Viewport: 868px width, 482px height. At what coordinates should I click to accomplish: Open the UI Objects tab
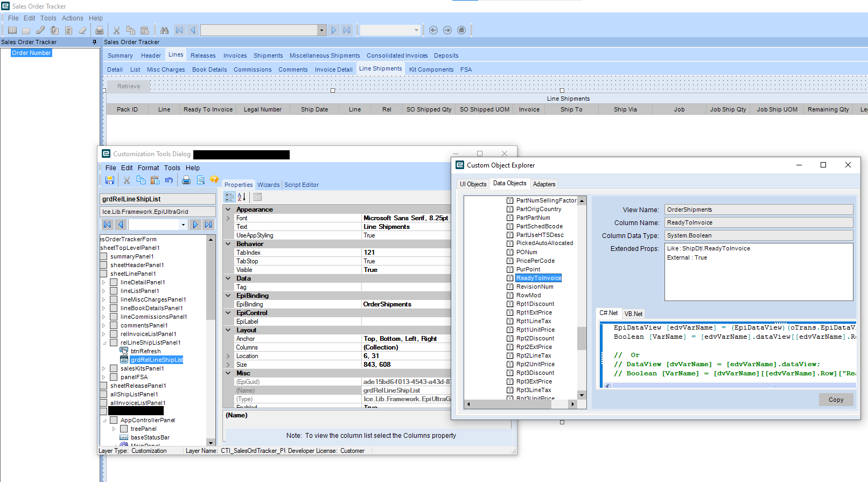point(473,184)
